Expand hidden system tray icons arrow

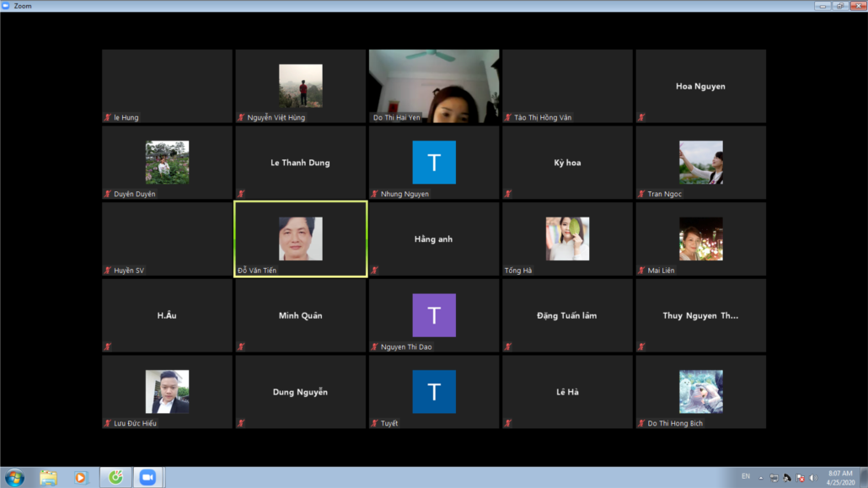[763, 478]
